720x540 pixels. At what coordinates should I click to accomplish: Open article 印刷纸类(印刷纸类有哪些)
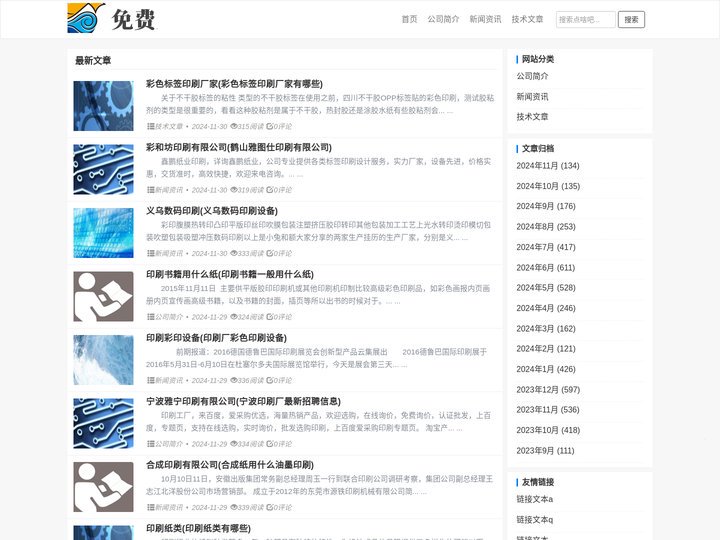click(198, 529)
